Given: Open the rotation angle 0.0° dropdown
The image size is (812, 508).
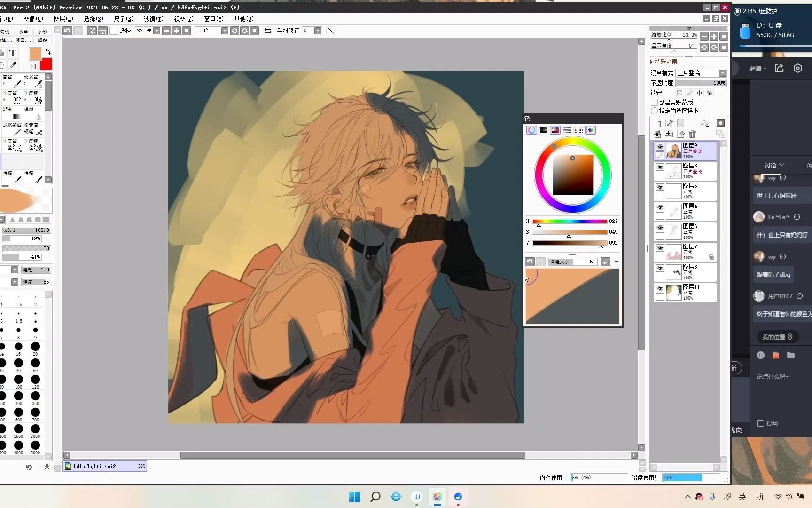Looking at the screenshot, I should [x=225, y=31].
